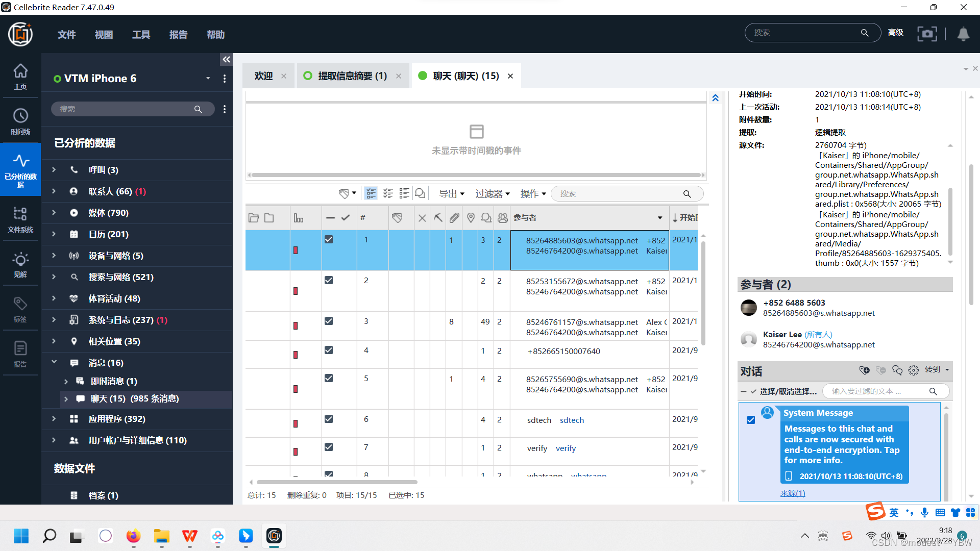Collapse the left panel with double-chevron

pyautogui.click(x=226, y=60)
